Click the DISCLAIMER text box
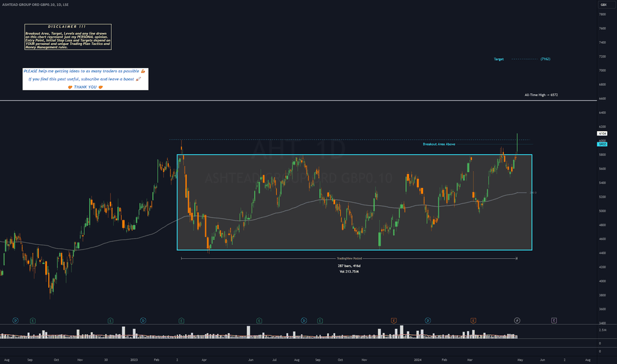The width and height of the screenshot is (617, 364). pos(68,37)
